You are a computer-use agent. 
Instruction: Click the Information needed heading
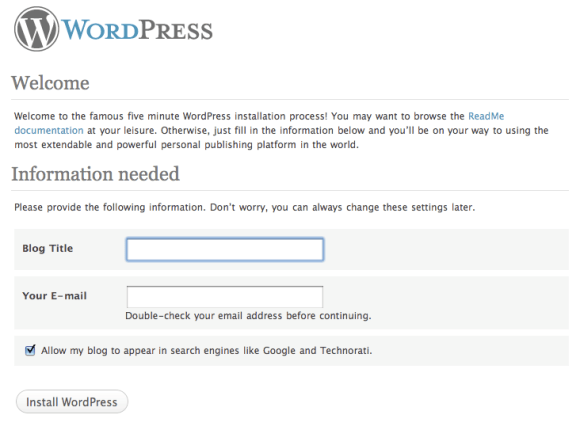pos(95,174)
